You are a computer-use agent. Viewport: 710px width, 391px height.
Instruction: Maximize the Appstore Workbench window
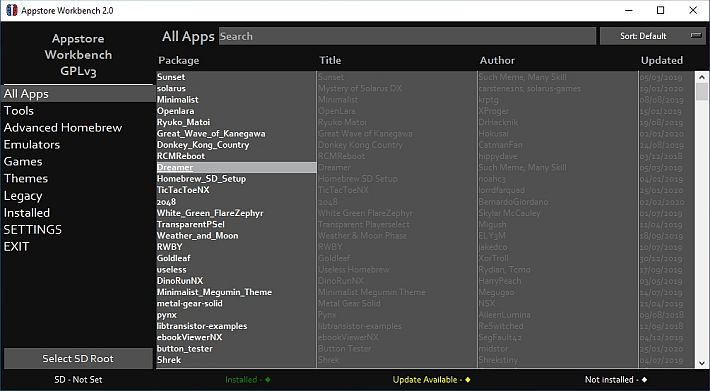[x=661, y=10]
